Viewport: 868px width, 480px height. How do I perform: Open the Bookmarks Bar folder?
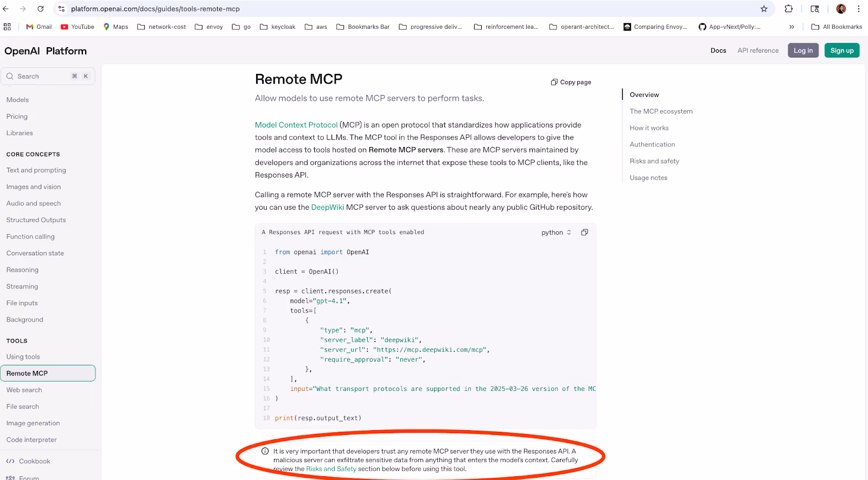(x=363, y=27)
